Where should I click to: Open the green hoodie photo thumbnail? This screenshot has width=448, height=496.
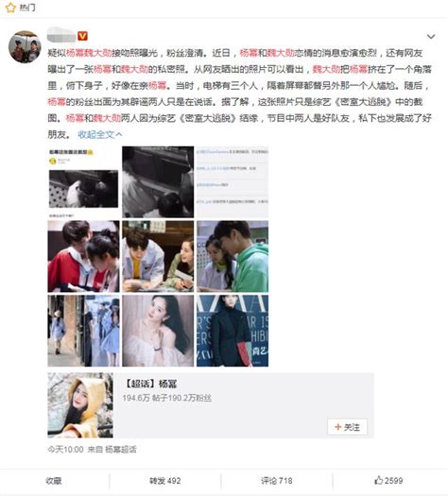(x=233, y=256)
